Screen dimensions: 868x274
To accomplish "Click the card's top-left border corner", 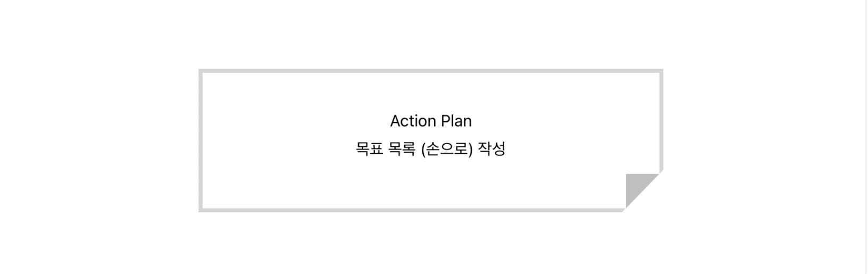I will pos(201,71).
